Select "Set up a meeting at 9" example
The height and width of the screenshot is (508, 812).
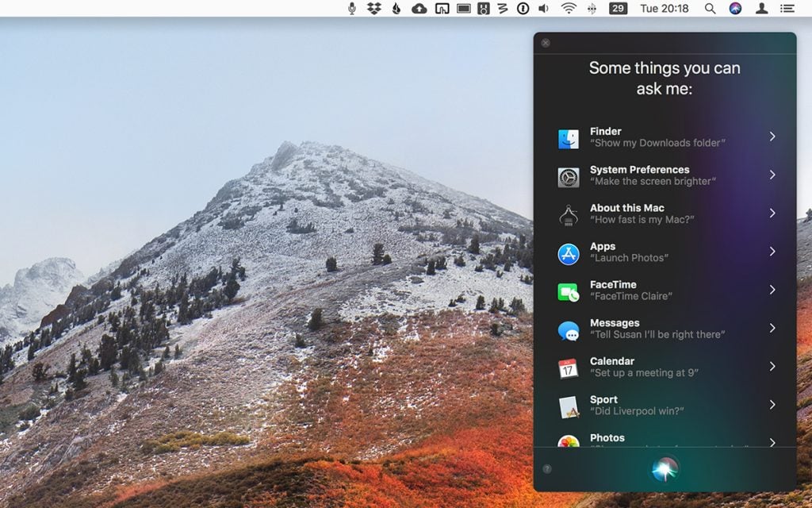[645, 373]
